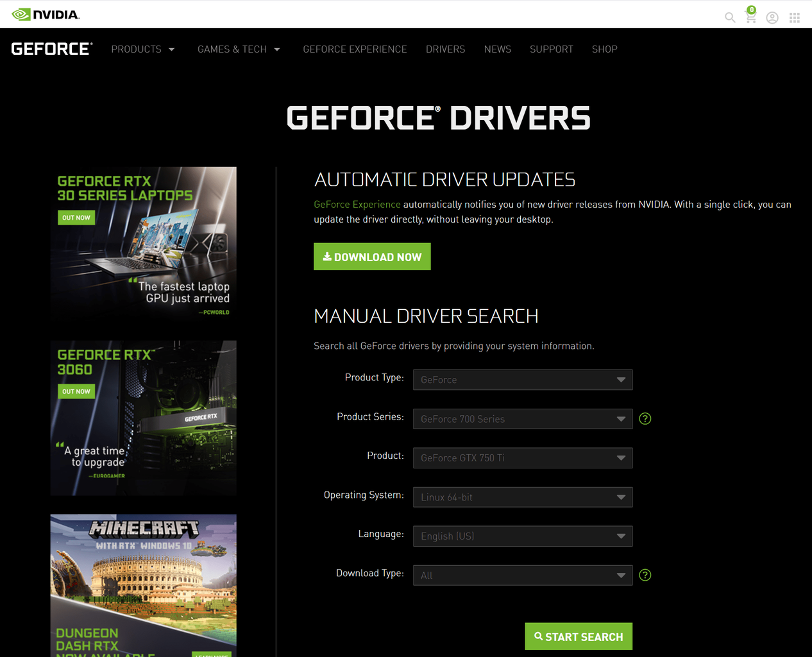Click the GeForce logo
Image resolution: width=812 pixels, height=657 pixels.
(52, 49)
